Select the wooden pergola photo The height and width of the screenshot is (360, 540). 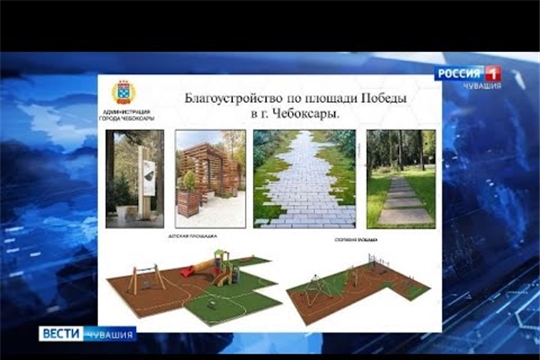(x=210, y=179)
